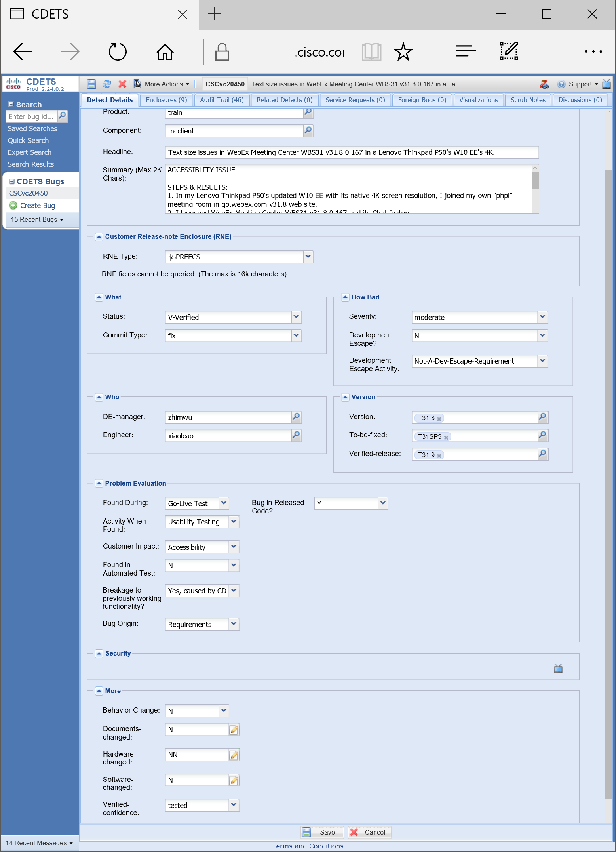
Task: Expand the 15 Recent Bugs list
Action: click(x=37, y=220)
